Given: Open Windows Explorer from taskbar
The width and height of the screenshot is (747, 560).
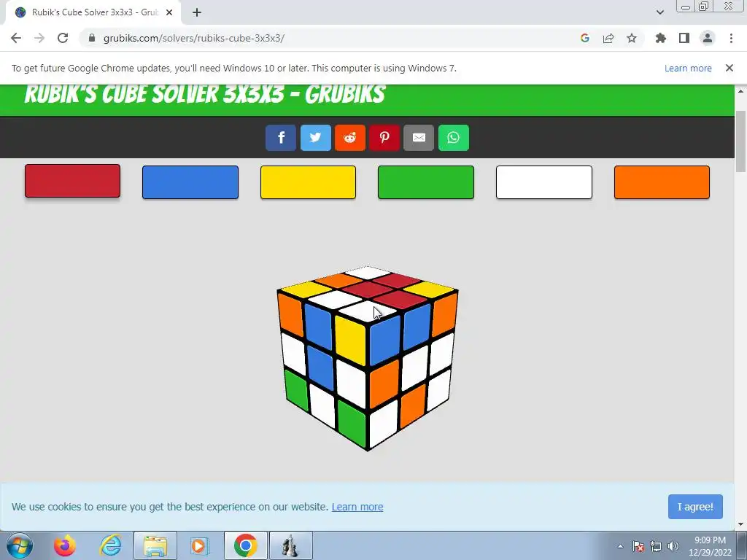Looking at the screenshot, I should 155,545.
